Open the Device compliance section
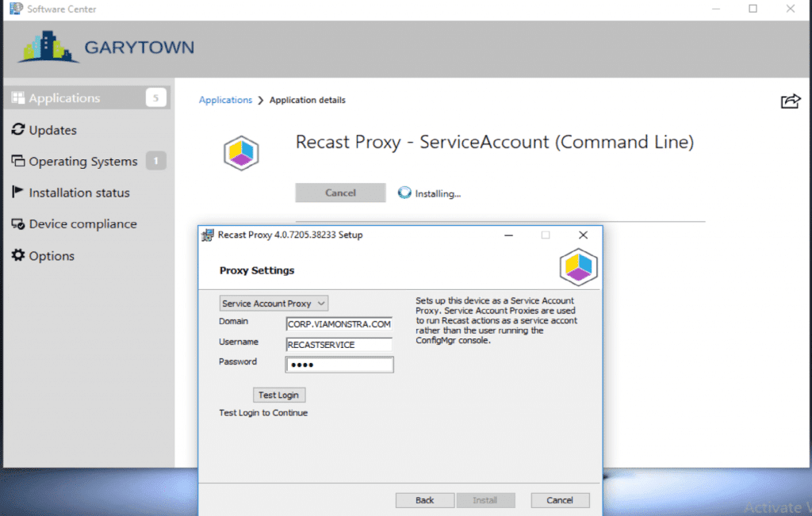812x516 pixels. pos(18,224)
